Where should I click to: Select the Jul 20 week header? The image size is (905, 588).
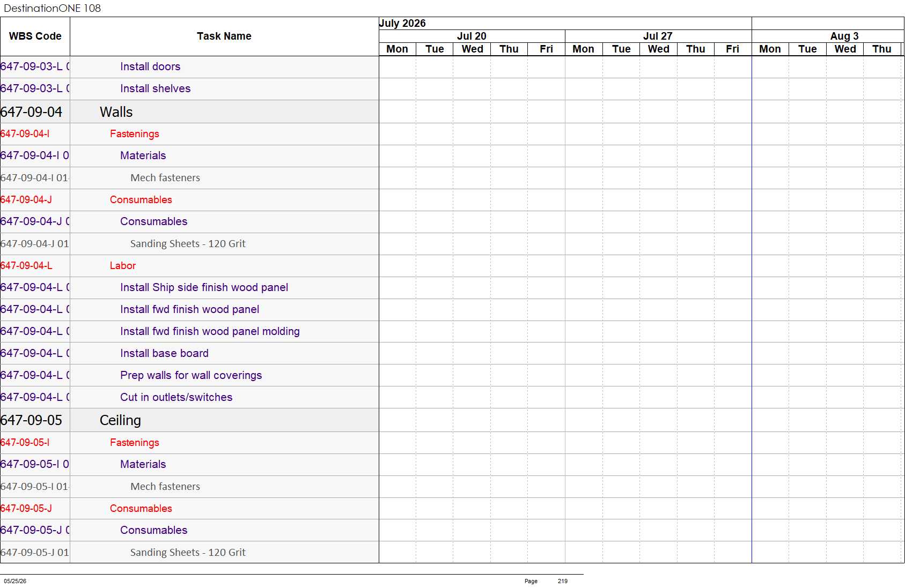pos(472,36)
